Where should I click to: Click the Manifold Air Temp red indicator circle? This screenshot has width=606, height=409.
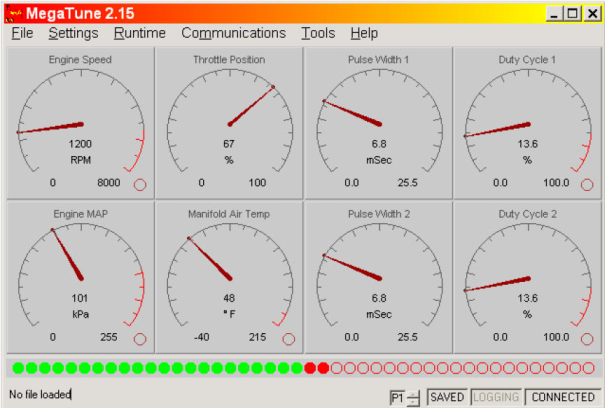(289, 340)
